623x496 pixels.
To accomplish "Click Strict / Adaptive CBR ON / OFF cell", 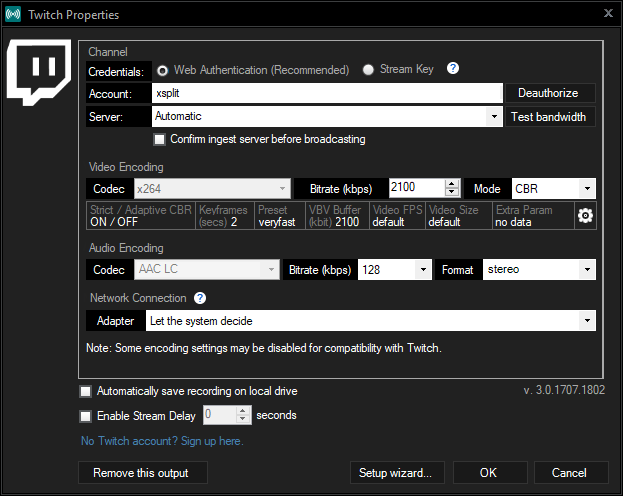I will (x=141, y=216).
